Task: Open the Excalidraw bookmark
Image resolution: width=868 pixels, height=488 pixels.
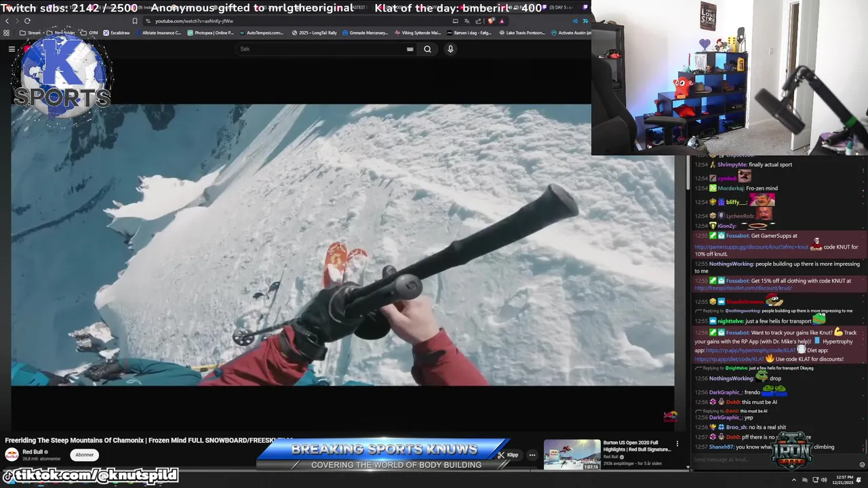Action: pyautogui.click(x=116, y=33)
